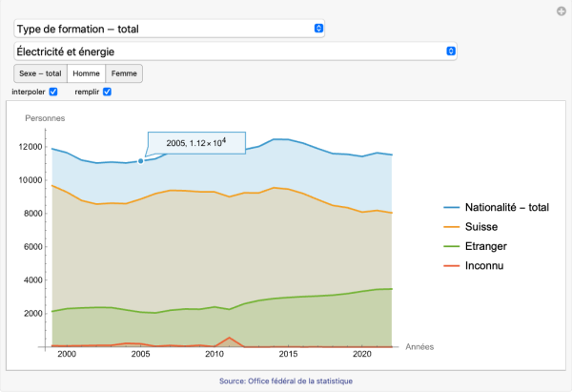
Task: Click the Nationalité – total legend label
Action: [506, 207]
